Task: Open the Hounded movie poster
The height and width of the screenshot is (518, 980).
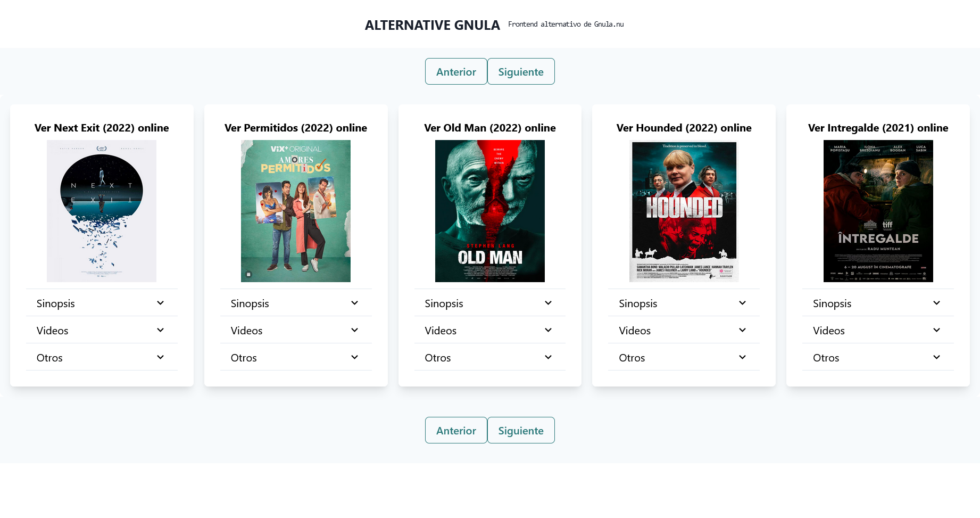Action: click(684, 211)
